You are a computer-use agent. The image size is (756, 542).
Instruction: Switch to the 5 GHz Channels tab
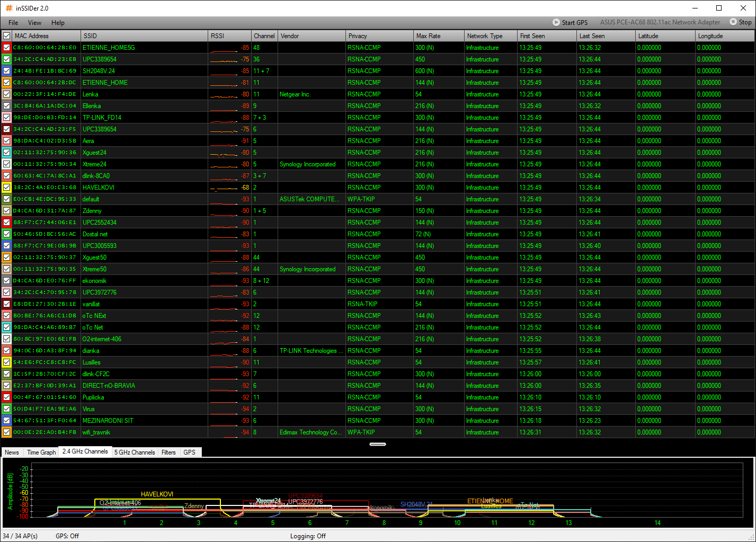tap(135, 452)
